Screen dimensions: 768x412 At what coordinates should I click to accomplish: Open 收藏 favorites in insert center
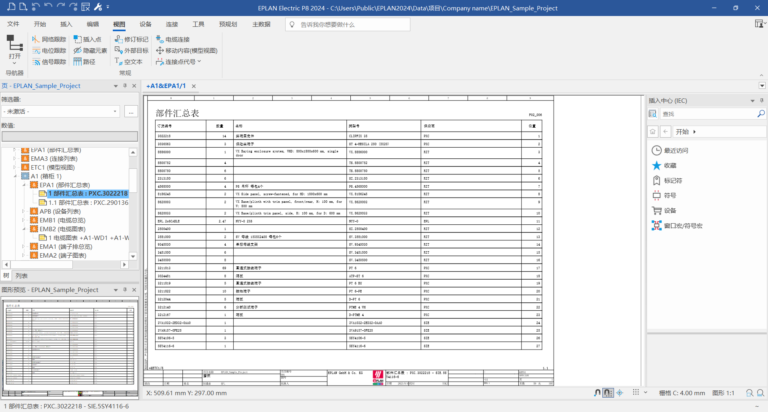[664, 166]
